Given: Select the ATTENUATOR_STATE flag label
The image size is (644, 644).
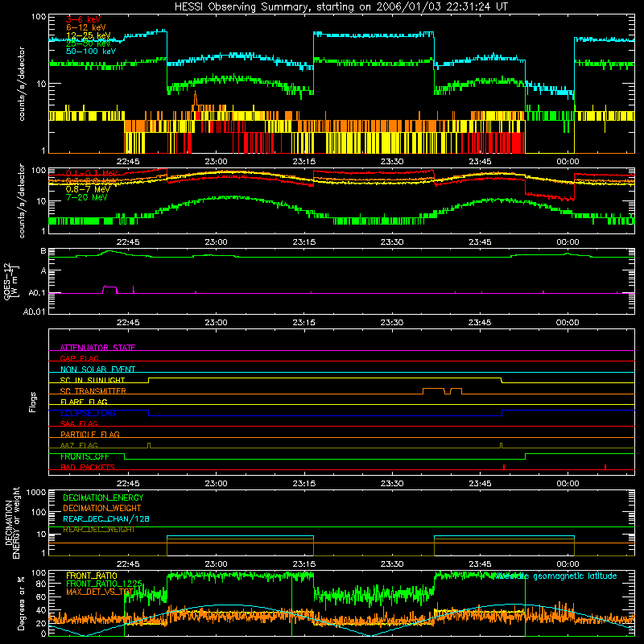Looking at the screenshot, I should (97, 348).
